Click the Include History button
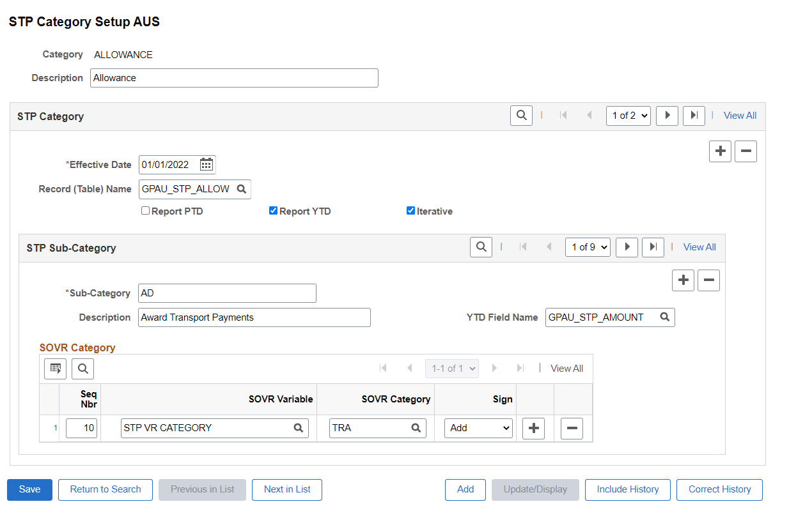 [627, 489]
